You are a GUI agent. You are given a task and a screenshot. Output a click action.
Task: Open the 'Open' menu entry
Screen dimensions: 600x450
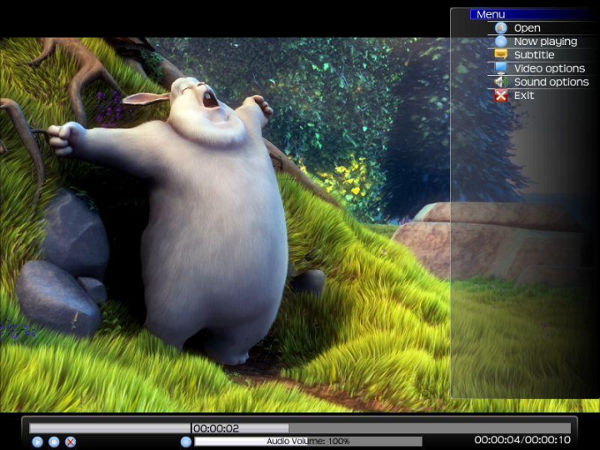[527, 28]
